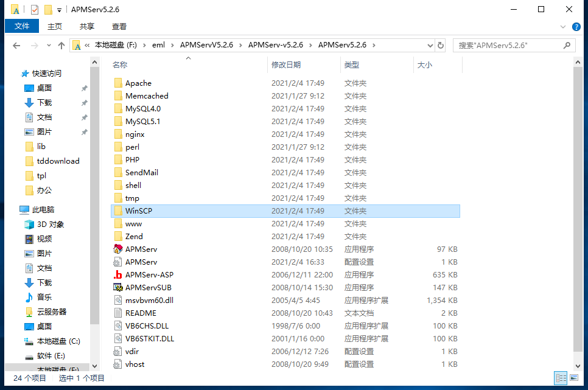Select the msvbvm60.dll file icon

[x=117, y=300]
